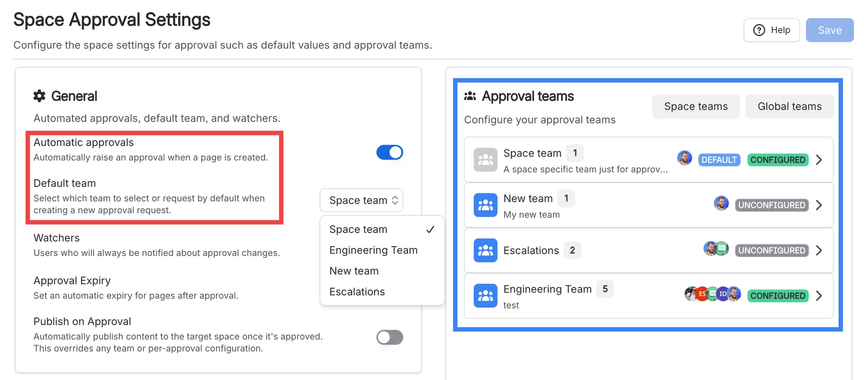
Task: Open the Default team dropdown
Action: pyautogui.click(x=361, y=200)
